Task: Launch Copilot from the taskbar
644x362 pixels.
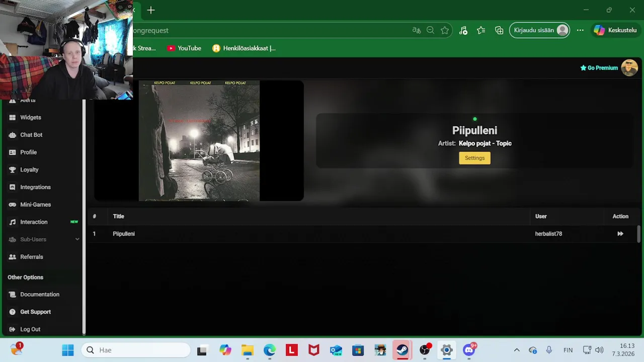Action: point(225,350)
